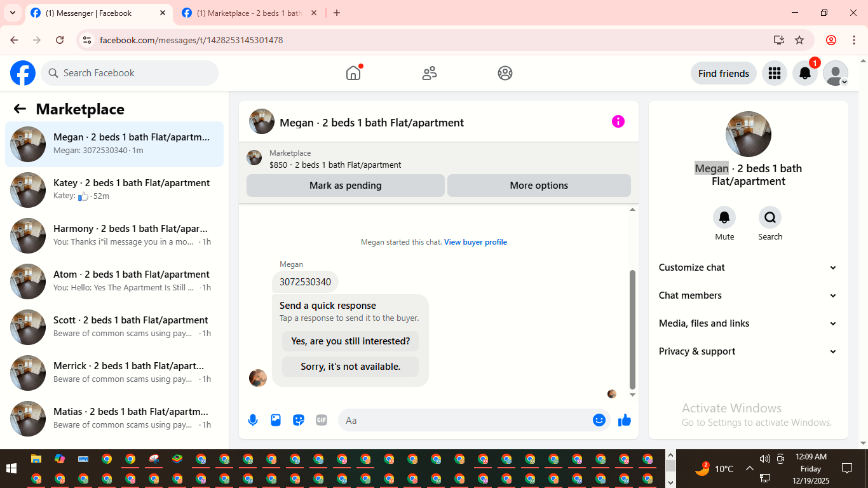868x488 pixels.
Task: Open Chrome three-dot menu
Action: (x=854, y=40)
